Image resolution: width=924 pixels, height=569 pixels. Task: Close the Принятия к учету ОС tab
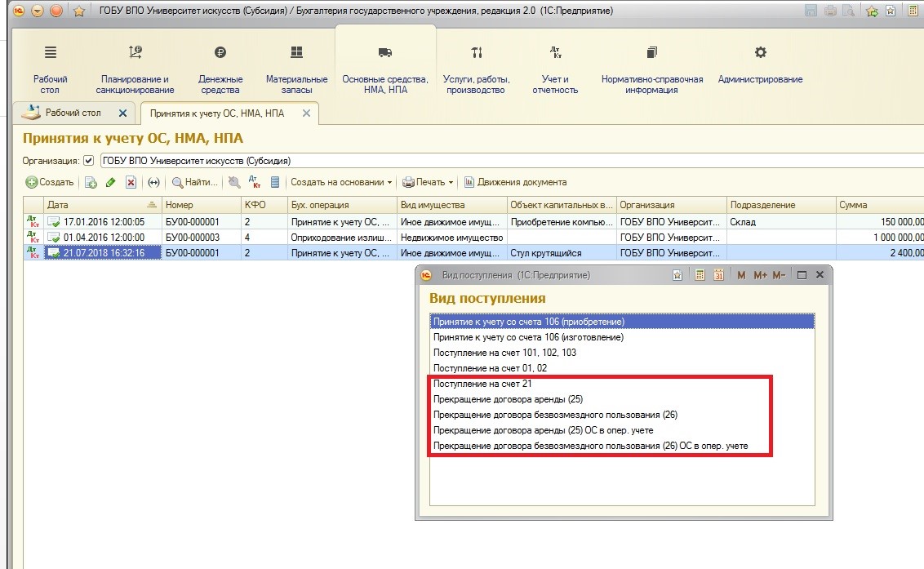pos(306,113)
